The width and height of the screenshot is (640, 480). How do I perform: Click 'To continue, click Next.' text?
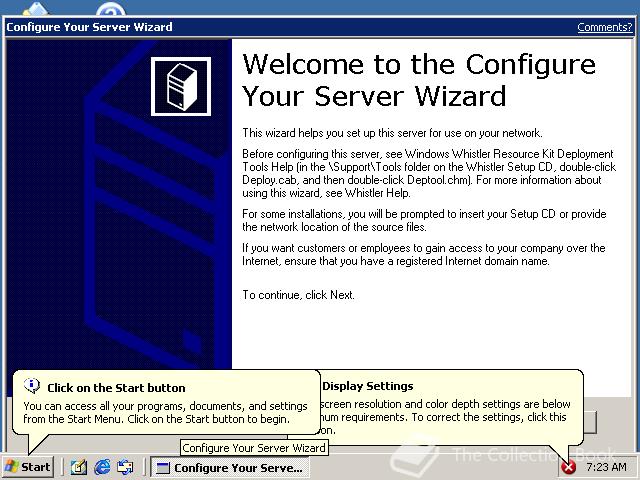coord(298,295)
